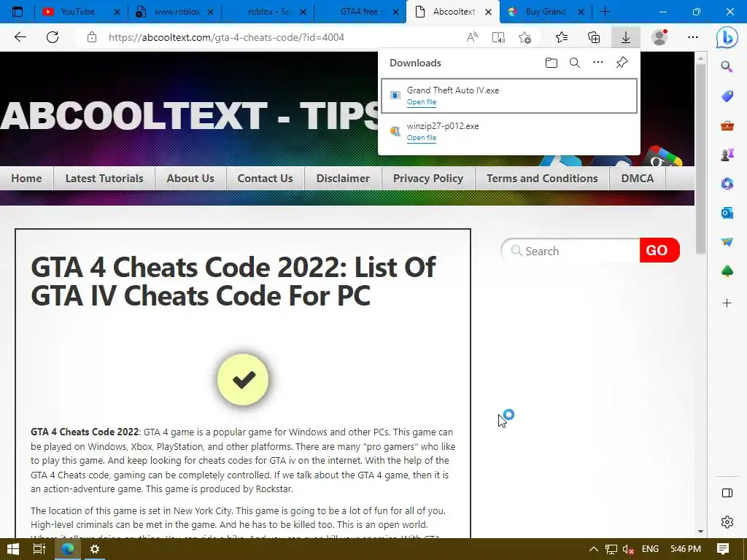Screen dimensions: 747x560
Task: Open Terms and Conditions page
Action: coord(542,179)
